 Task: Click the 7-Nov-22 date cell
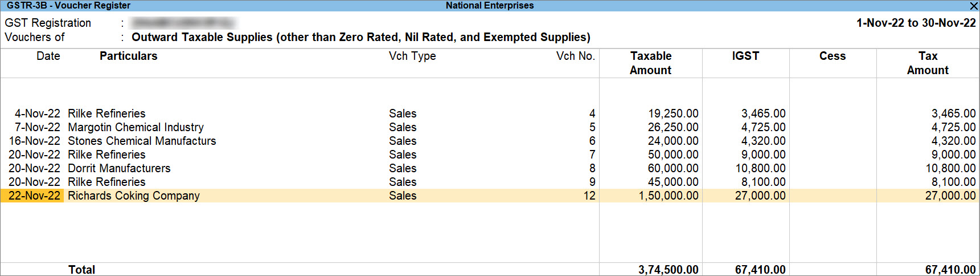[x=38, y=127]
